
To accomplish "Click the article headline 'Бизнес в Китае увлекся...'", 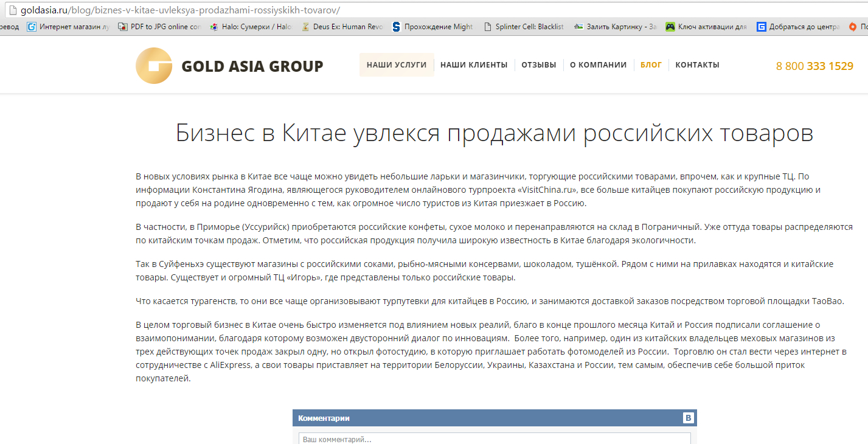I will (495, 133).
